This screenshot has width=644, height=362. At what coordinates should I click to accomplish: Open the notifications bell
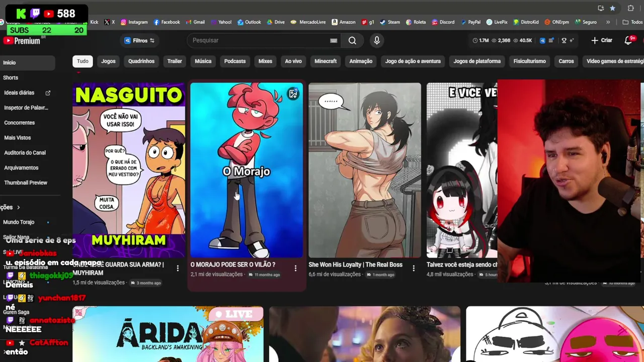click(x=628, y=41)
